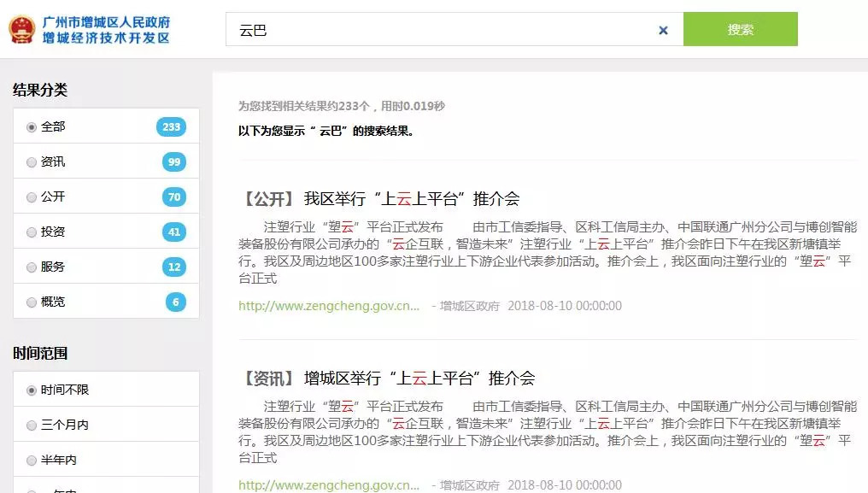This screenshot has height=493, width=868.
Task: Clear the search box with X icon
Action: 663,30
